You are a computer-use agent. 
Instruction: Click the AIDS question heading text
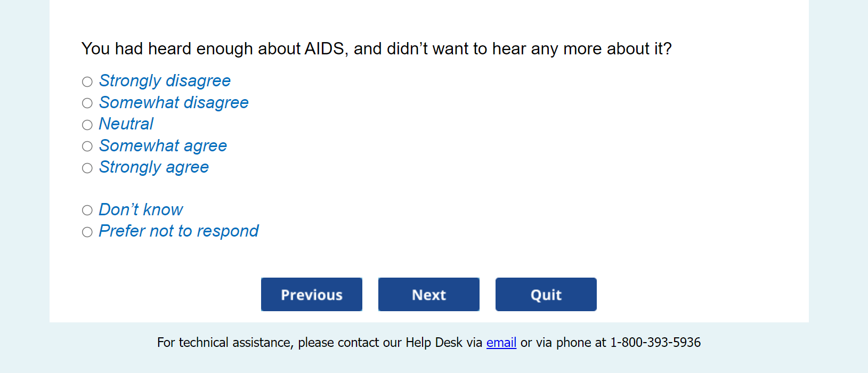point(376,48)
